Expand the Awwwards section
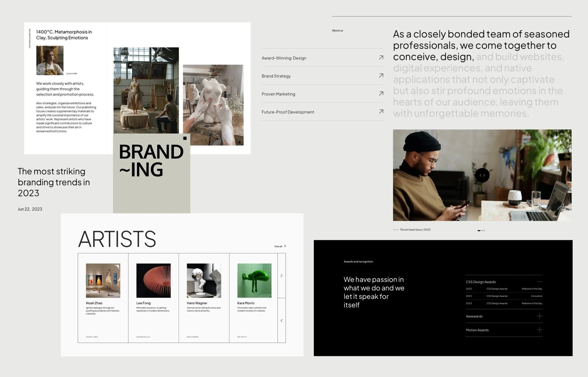The width and height of the screenshot is (588, 377). [x=539, y=316]
